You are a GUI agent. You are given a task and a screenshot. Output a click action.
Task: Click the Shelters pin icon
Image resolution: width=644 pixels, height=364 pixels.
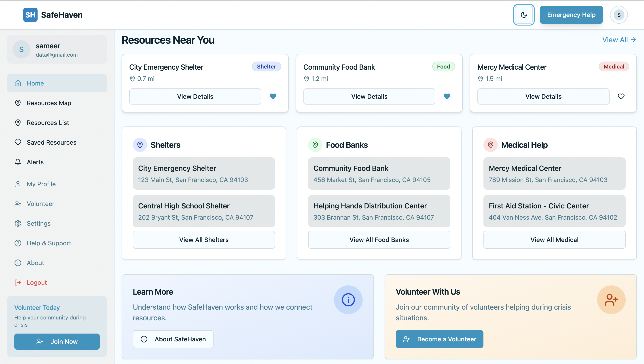[x=140, y=145]
